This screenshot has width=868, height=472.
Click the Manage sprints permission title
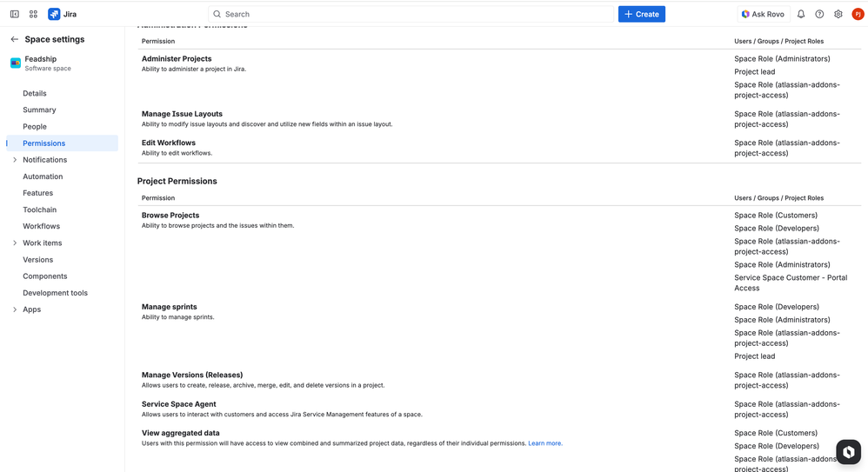point(170,307)
